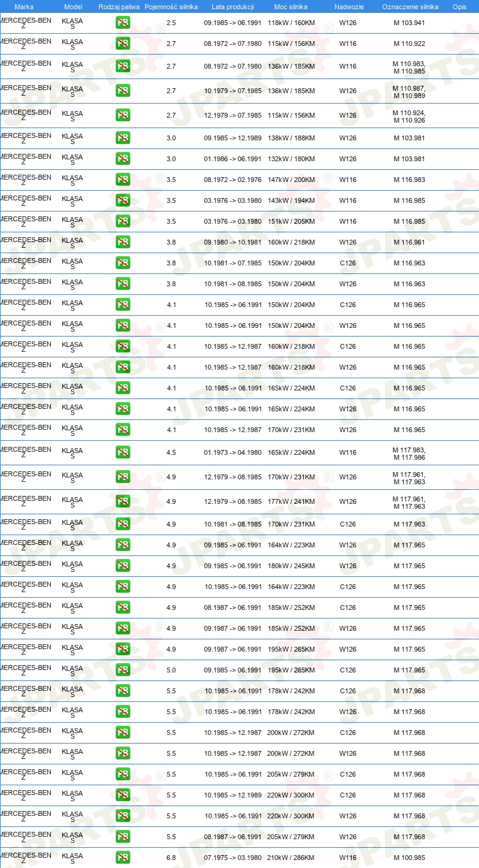Screen dimensions: 479x868
Task: Click fuel icon in the 143kW / 194KM row
Action: [123, 200]
